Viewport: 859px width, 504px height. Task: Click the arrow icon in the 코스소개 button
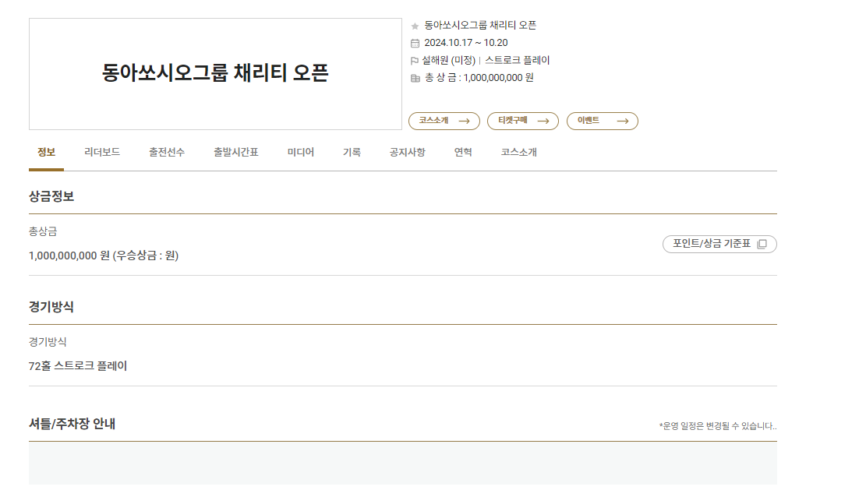[464, 121]
